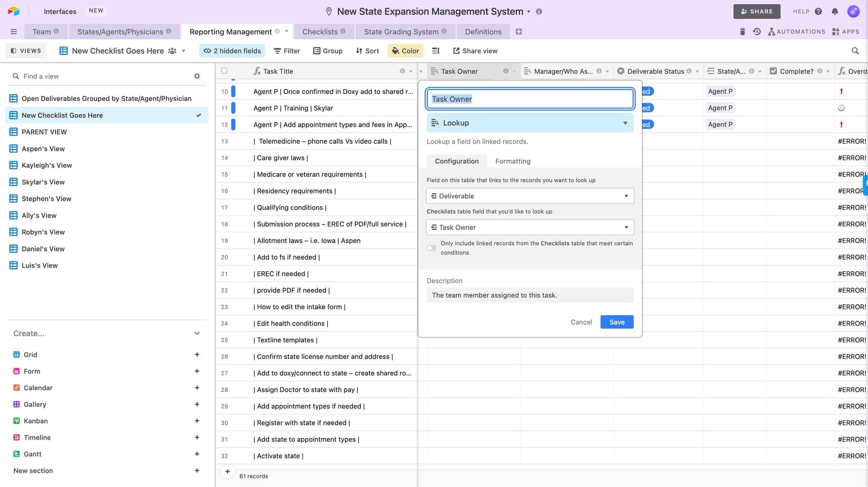Image resolution: width=868 pixels, height=487 pixels.
Task: Open Reporting Management tab dropdown arrow
Action: click(x=286, y=32)
